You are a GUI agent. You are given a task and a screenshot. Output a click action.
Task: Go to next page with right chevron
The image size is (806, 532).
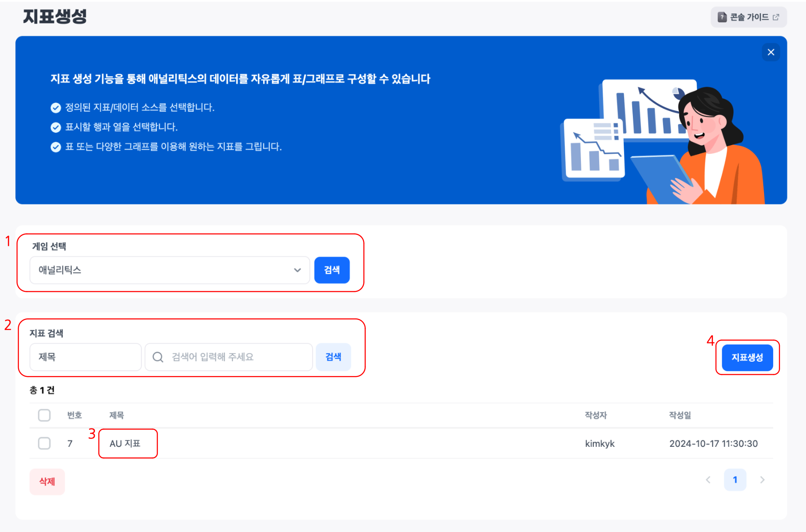pyautogui.click(x=762, y=480)
